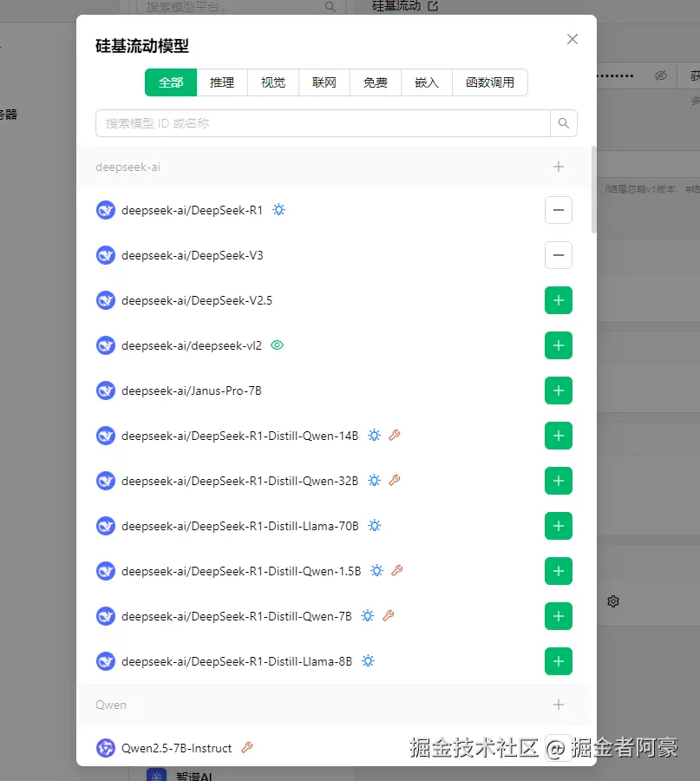Image resolution: width=700 pixels, height=781 pixels.
Task: Click the background platform search magnifier icon
Action: (x=330, y=6)
